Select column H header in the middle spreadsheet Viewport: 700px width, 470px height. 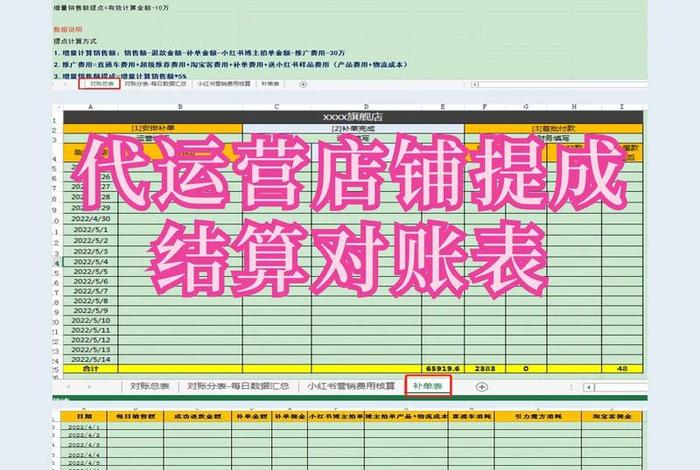coord(574,107)
